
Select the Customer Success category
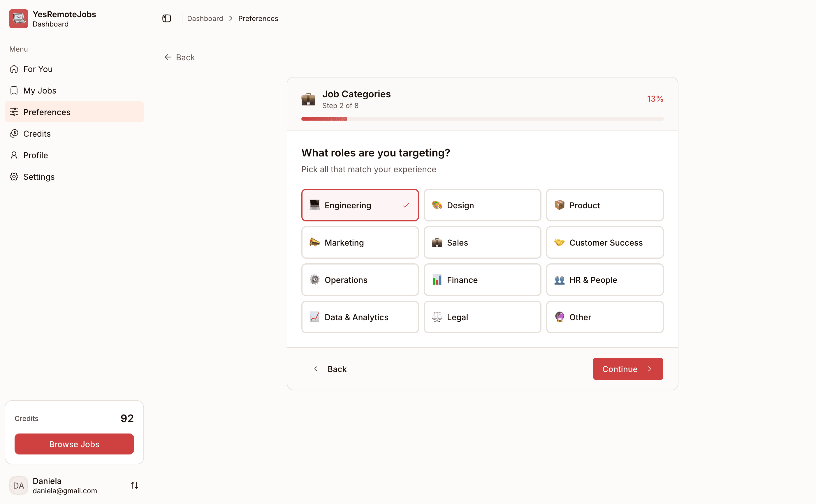pos(605,242)
